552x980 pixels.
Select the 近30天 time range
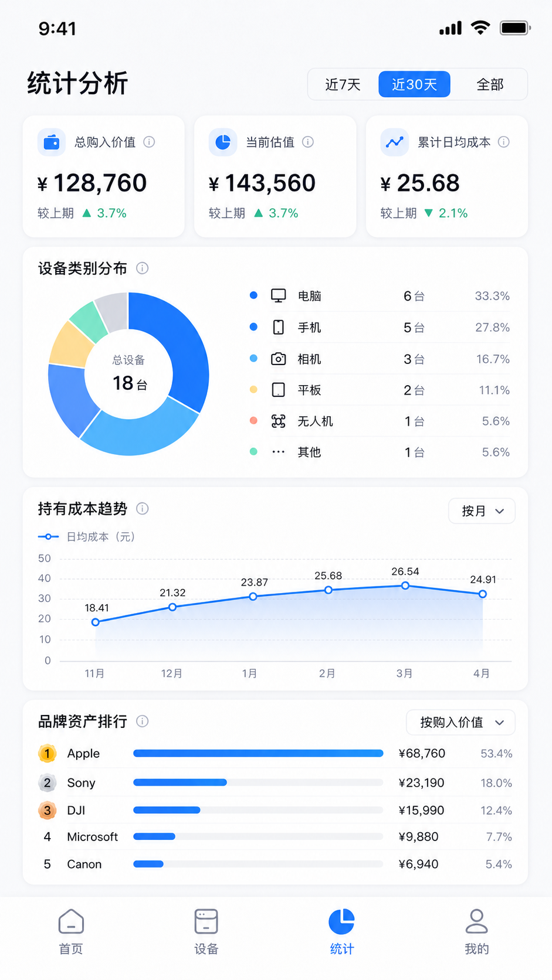414,84
